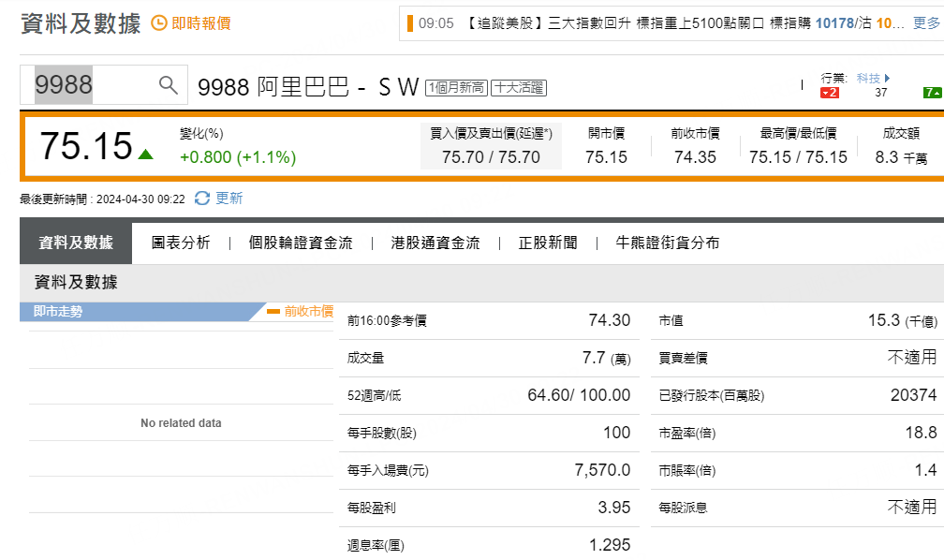Click the circular refresh arrows icon
944x560 pixels.
click(202, 199)
